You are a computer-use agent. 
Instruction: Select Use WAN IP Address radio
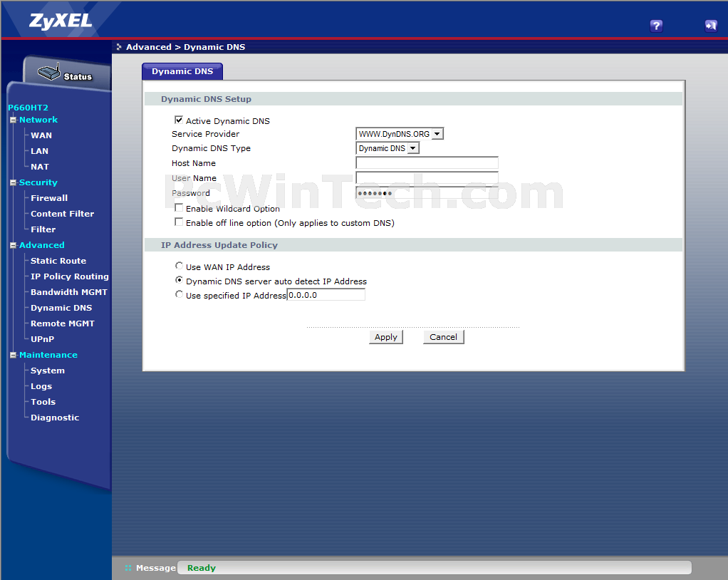[x=179, y=266]
